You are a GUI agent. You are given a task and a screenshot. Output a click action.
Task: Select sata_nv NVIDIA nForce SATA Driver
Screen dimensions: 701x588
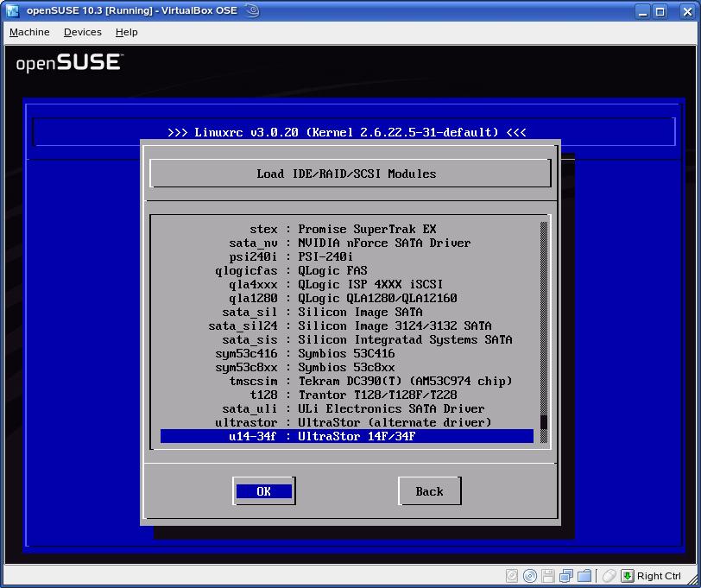347,243
